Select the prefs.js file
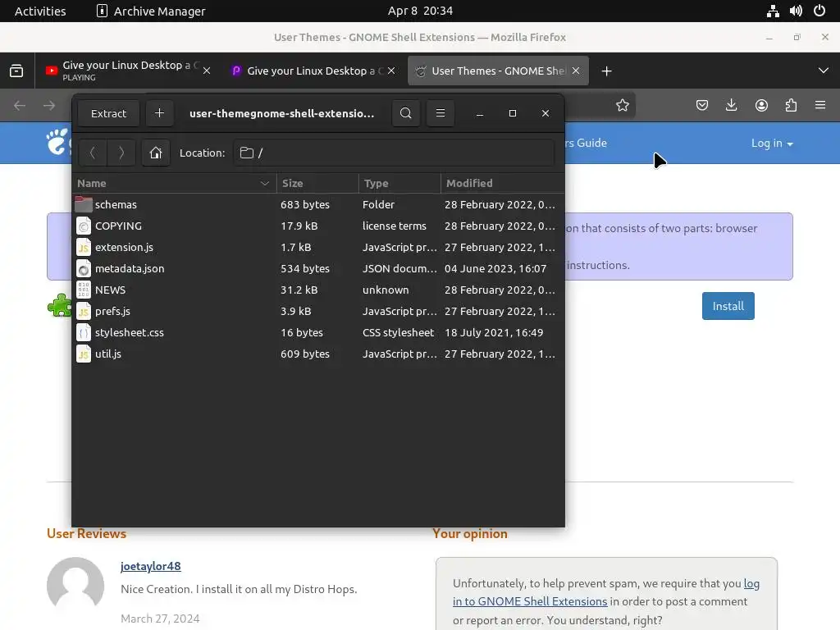This screenshot has height=630, width=840. (318, 311)
